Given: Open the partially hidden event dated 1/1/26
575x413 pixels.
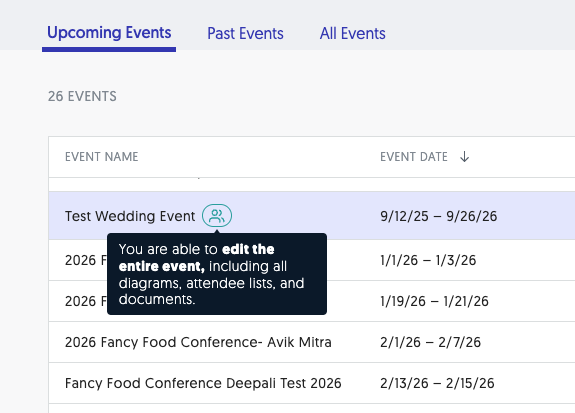Looking at the screenshot, I should [86, 260].
